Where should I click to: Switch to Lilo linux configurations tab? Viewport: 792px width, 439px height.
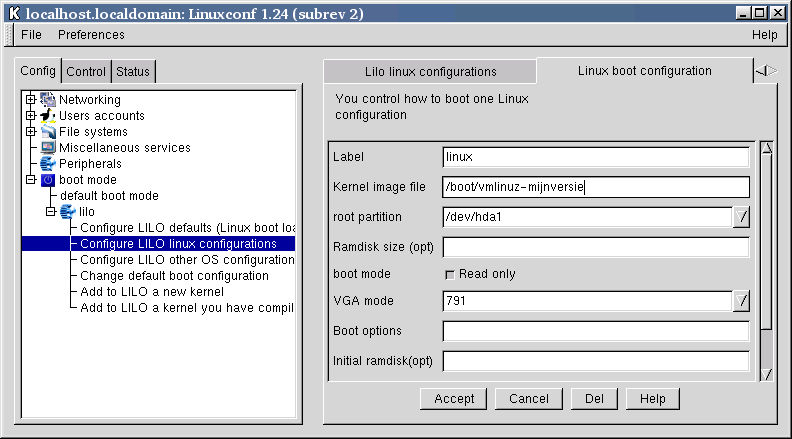(430, 72)
